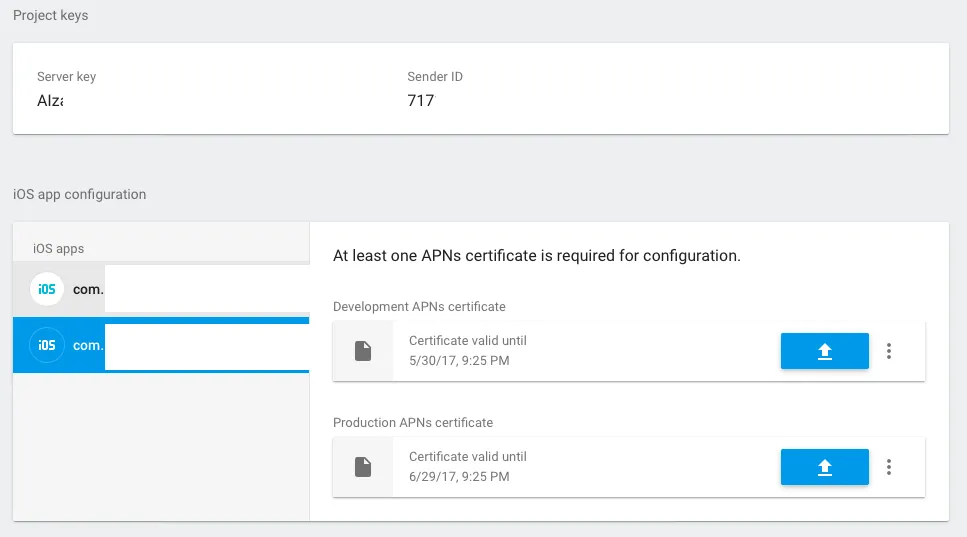Click the Server key value starting with AIza
The width and height of the screenshot is (967, 537).
[x=50, y=100]
